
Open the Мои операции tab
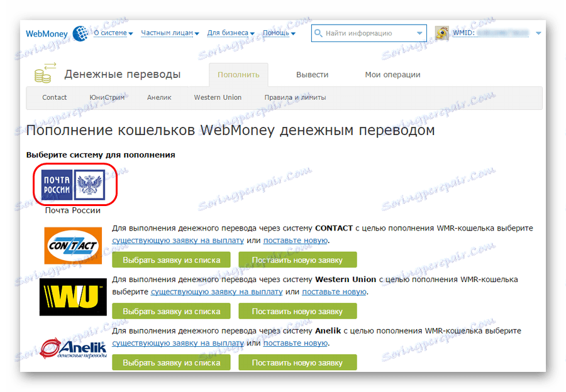click(x=392, y=75)
